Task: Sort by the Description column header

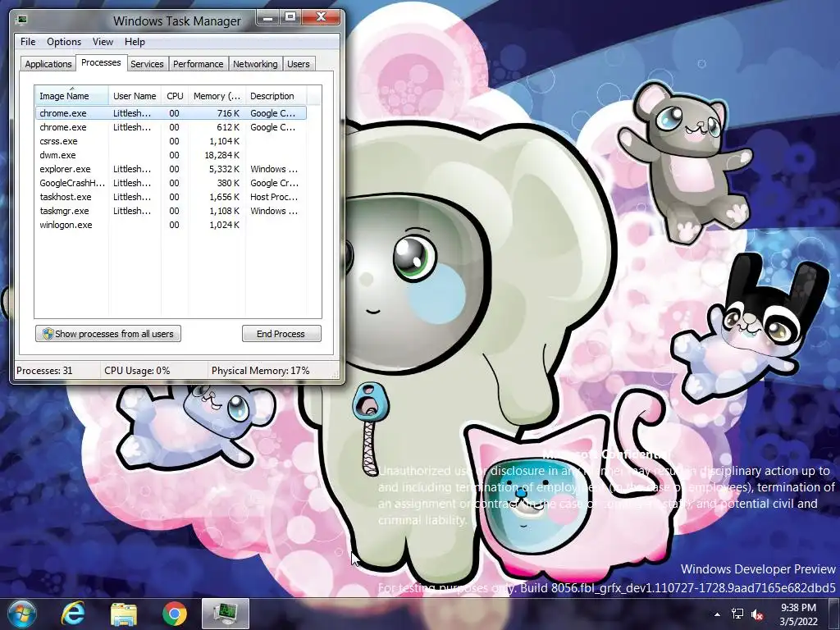Action: point(276,96)
